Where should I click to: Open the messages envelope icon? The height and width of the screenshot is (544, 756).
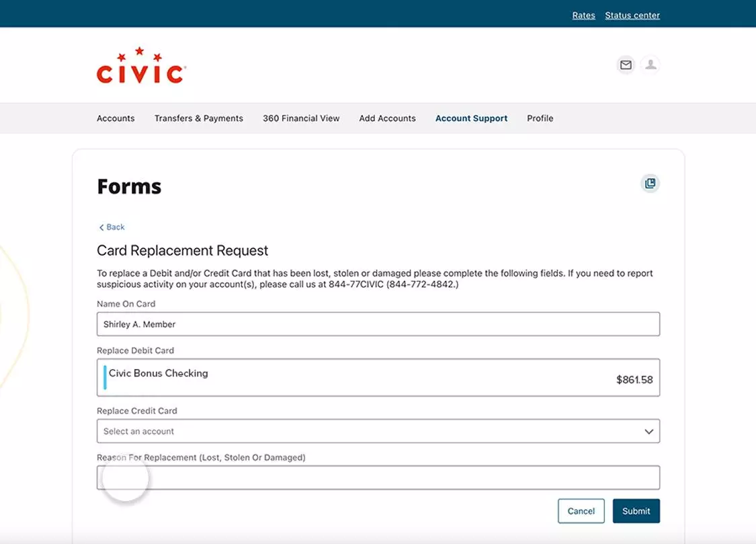click(x=626, y=65)
